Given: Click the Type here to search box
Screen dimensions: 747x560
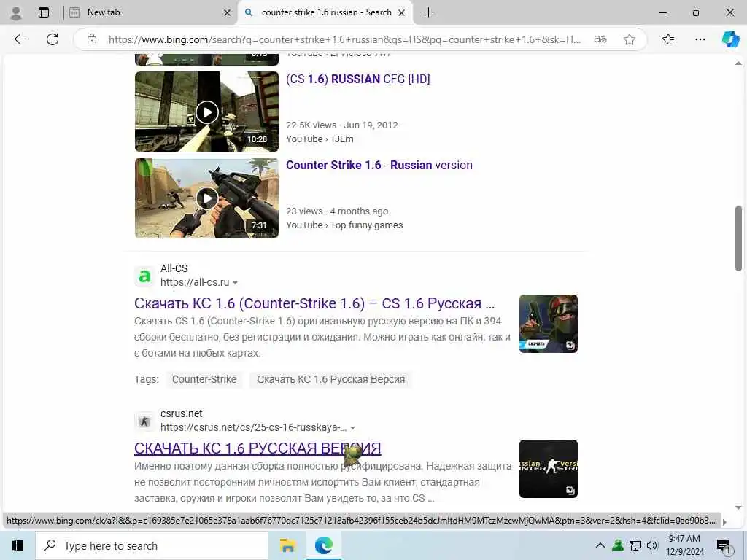Looking at the screenshot, I should (152, 545).
